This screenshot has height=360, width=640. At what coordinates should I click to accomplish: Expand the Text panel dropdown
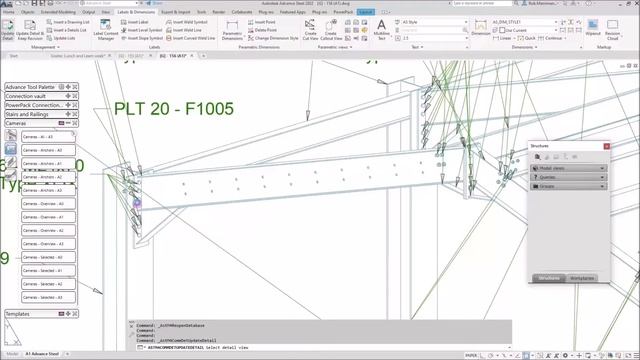pyautogui.click(x=422, y=47)
